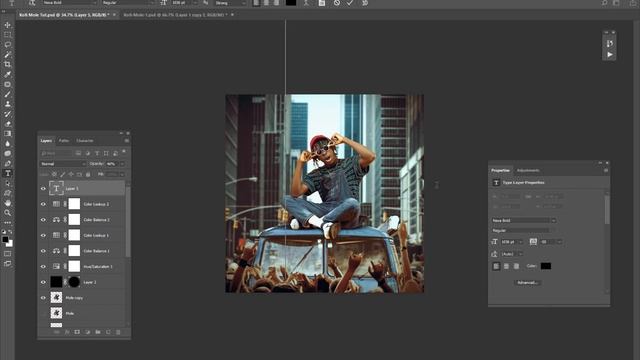Select the Pen tool
This screenshot has width=640, height=360.
(7, 164)
